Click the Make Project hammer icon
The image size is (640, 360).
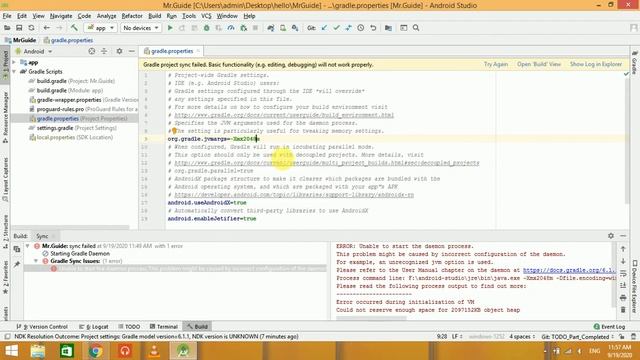pos(74,28)
